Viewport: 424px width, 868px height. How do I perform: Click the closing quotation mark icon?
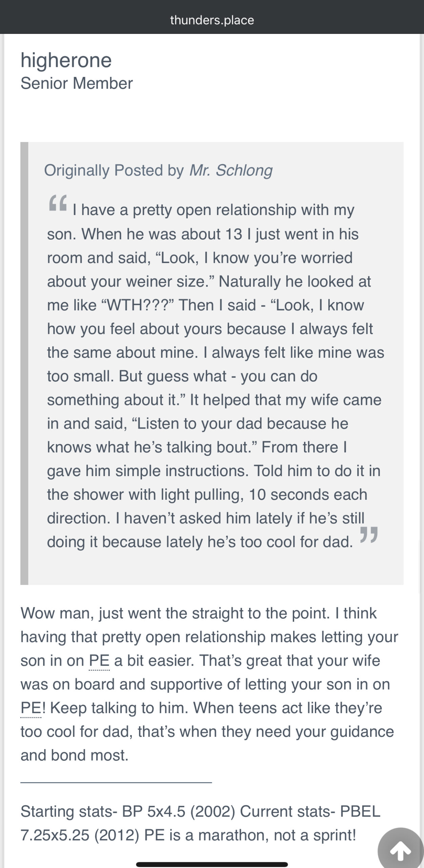[x=368, y=535]
